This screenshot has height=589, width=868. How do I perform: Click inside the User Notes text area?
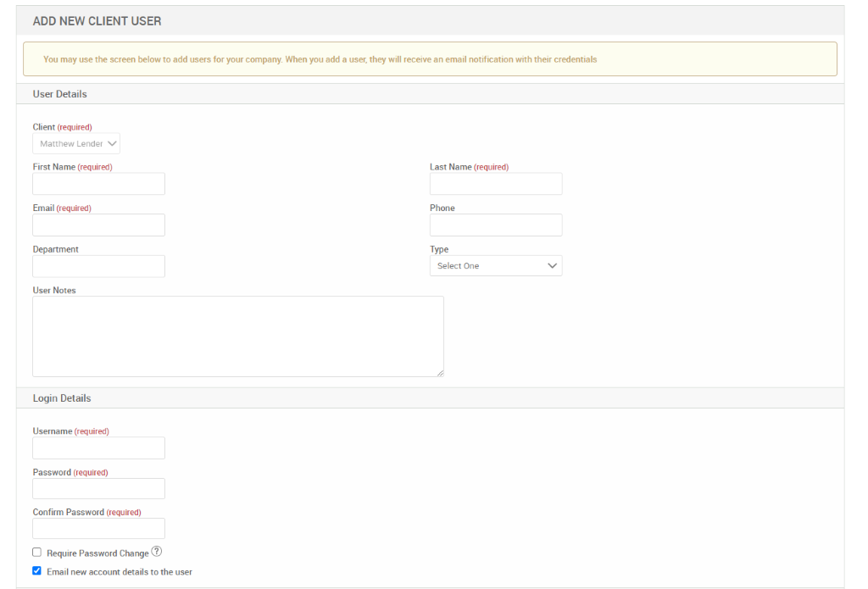[x=238, y=336]
